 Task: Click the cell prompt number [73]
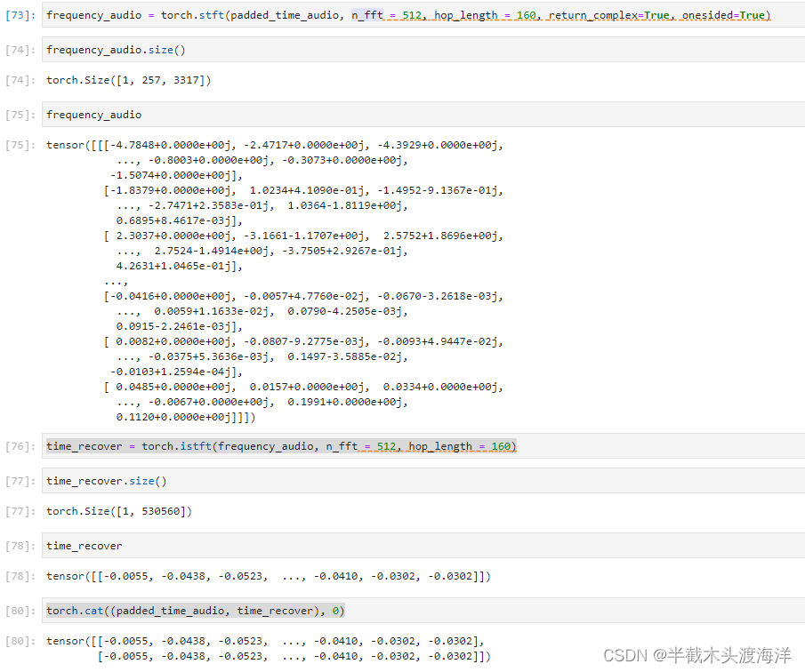[20, 15]
